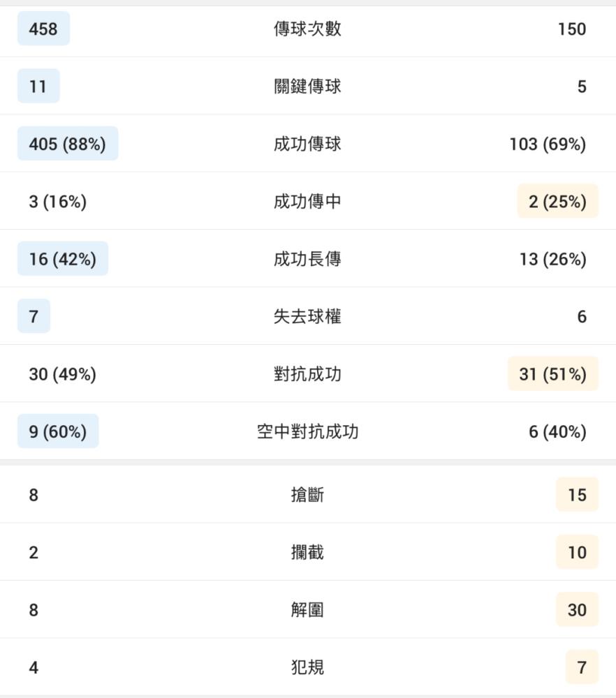Click the highlighted 7 fouls value
This screenshot has height=698, width=616.
tap(582, 667)
